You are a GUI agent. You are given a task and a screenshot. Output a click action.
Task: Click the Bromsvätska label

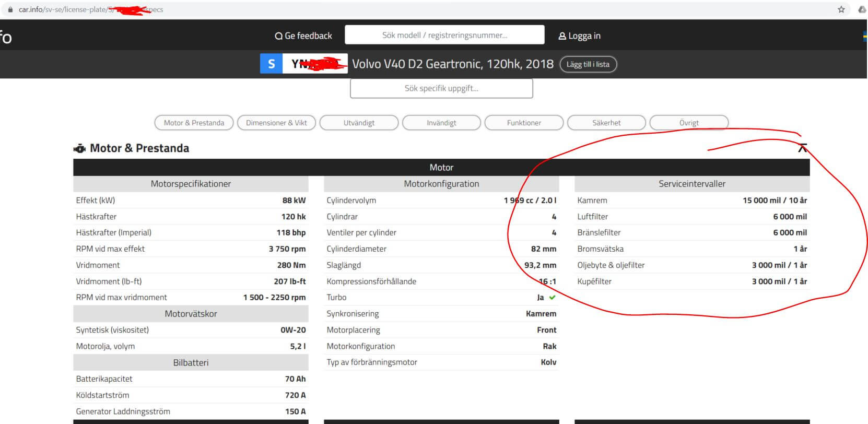[x=601, y=249]
